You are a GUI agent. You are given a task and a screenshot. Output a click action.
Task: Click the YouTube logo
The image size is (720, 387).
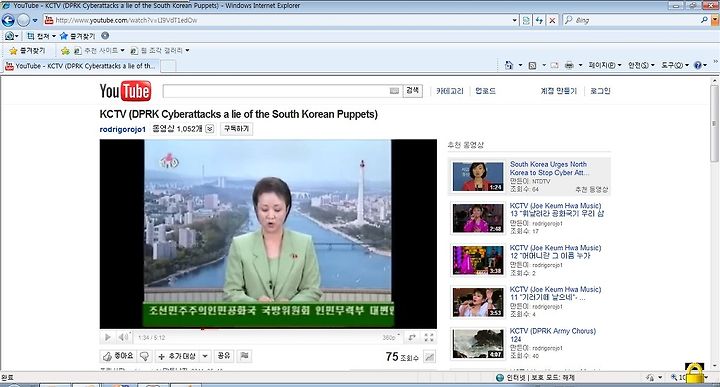click(x=125, y=90)
